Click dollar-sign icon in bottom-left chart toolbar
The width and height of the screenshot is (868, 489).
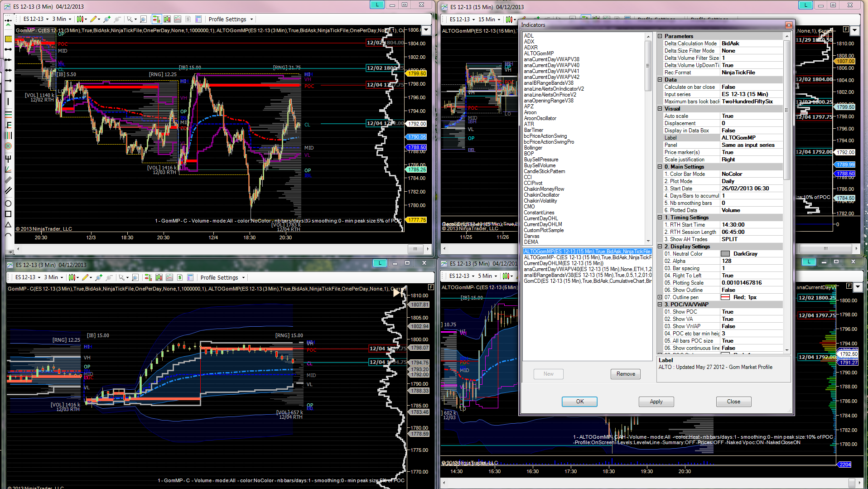(180, 277)
